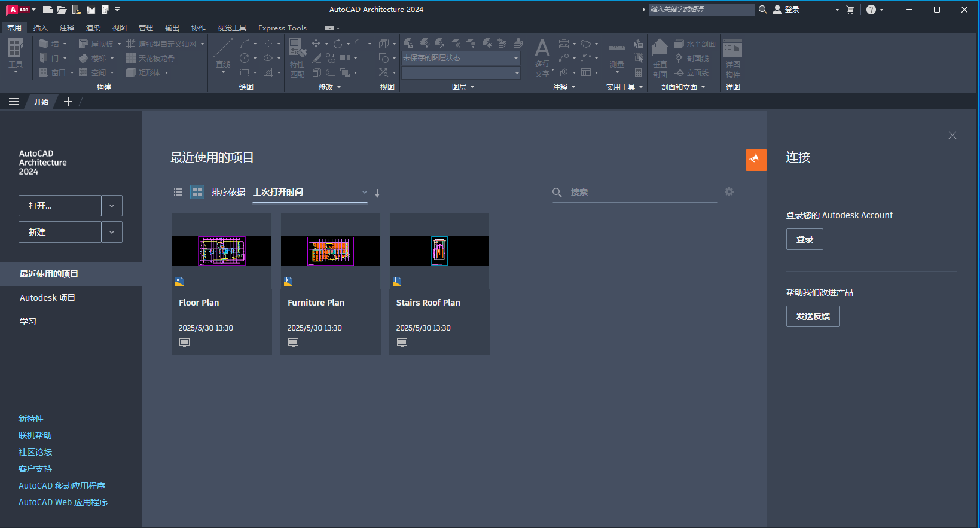Expand the dropdown arrow next to 打开
Viewport: 980px width, 528px height.
(x=112, y=206)
